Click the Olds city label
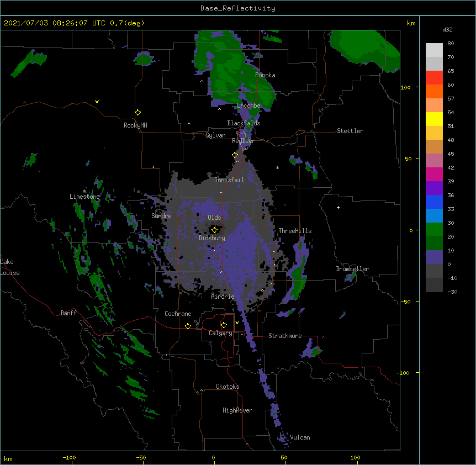 click(214, 218)
